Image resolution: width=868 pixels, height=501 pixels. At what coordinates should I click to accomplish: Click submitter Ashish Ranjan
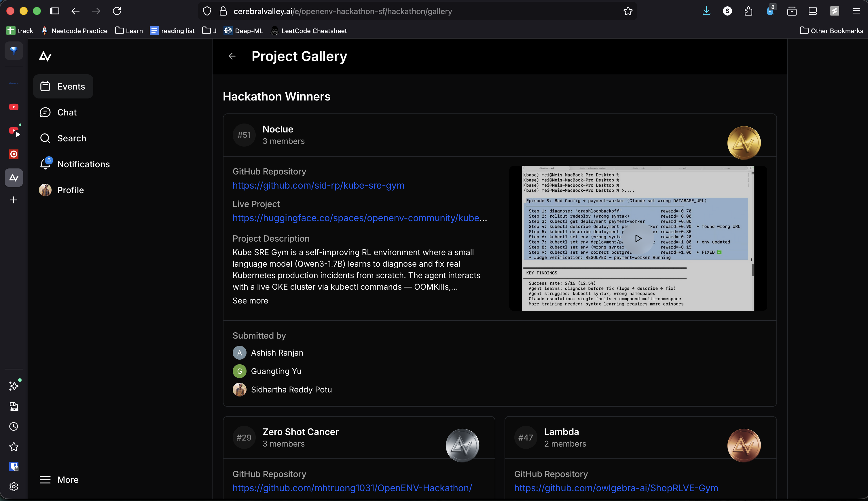[x=268, y=353]
